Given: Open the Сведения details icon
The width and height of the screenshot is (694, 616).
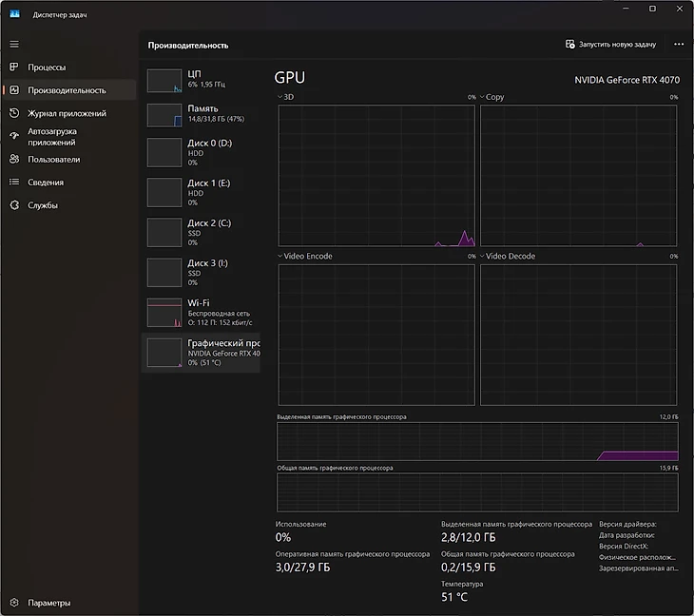Looking at the screenshot, I should [14, 183].
